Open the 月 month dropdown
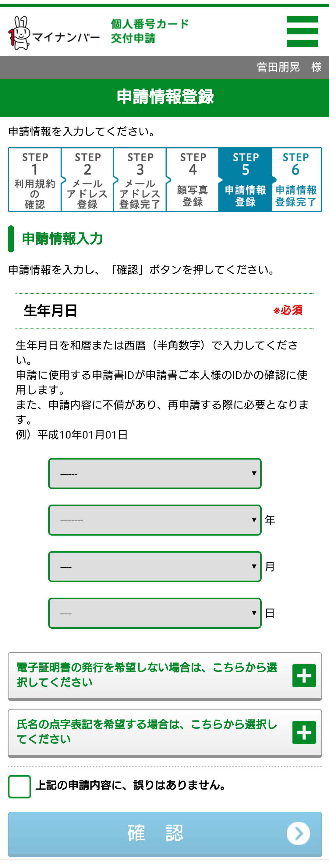The height and width of the screenshot is (868, 329). pos(155,566)
